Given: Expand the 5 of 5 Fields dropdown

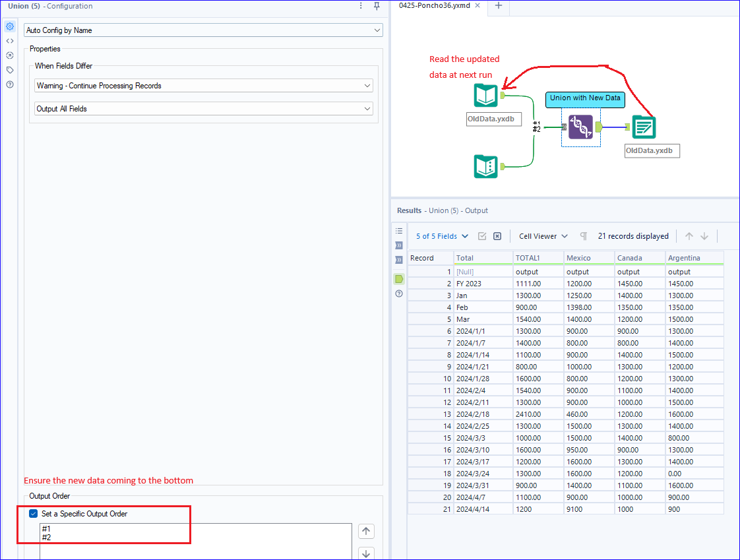Looking at the screenshot, I should [x=442, y=236].
